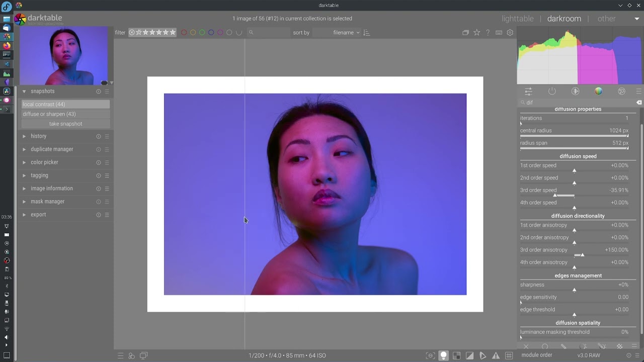This screenshot has width=644, height=362.
Task: Switch to the other views tab
Action: pos(606,19)
